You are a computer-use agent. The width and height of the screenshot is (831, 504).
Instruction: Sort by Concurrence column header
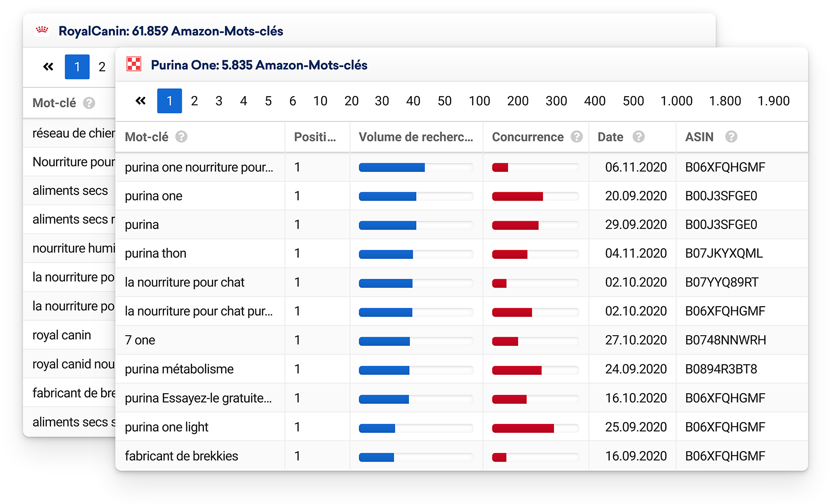528,137
